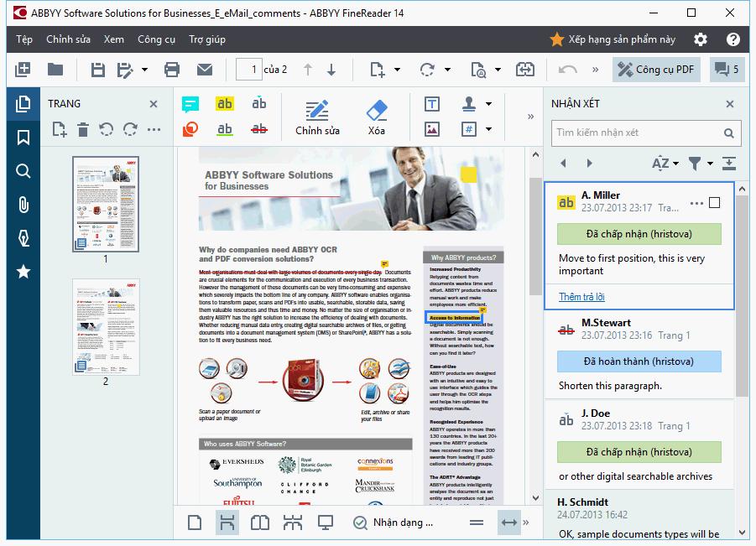Switch to two-page scrolling view mode

pyautogui.click(x=293, y=523)
